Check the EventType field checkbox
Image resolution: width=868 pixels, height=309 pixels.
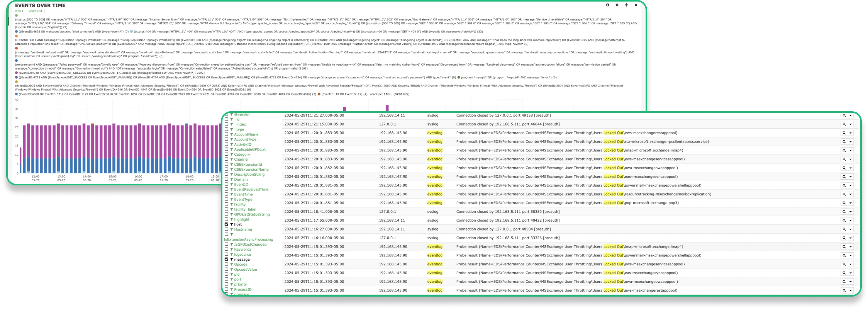(226, 199)
